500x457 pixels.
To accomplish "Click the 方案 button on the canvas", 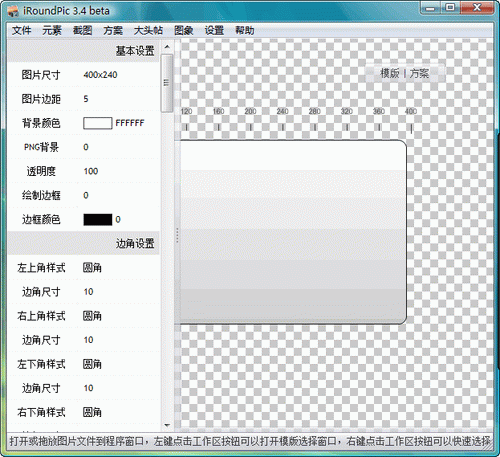I will (x=419, y=73).
